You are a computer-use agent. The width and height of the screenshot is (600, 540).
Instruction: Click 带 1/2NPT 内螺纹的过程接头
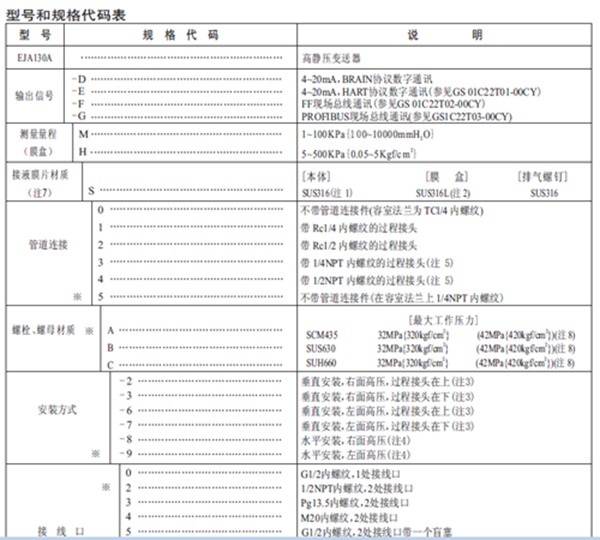coord(377,281)
